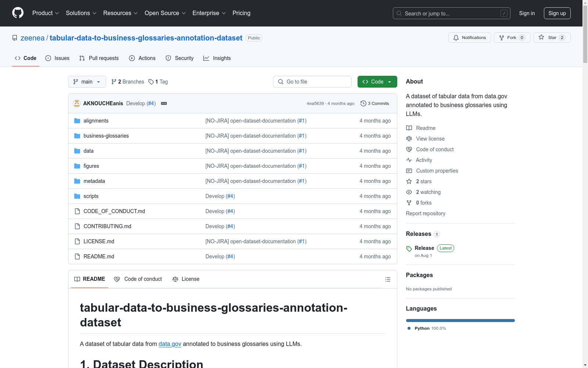Click the Activity pulse icon
Screen dimensions: 588x368
pos(409,160)
